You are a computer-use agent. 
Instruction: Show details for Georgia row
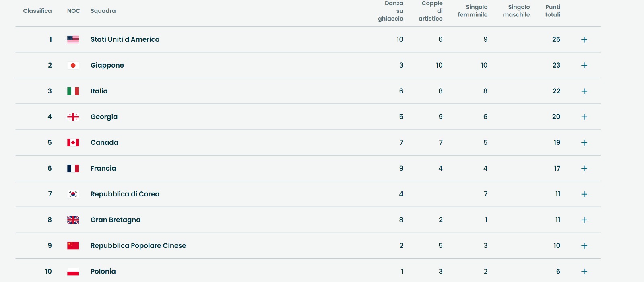[x=584, y=117]
